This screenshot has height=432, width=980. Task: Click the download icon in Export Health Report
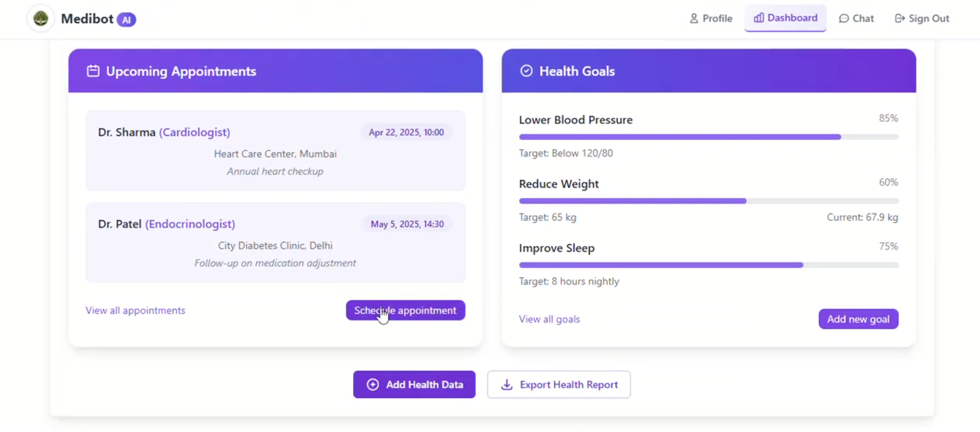506,384
